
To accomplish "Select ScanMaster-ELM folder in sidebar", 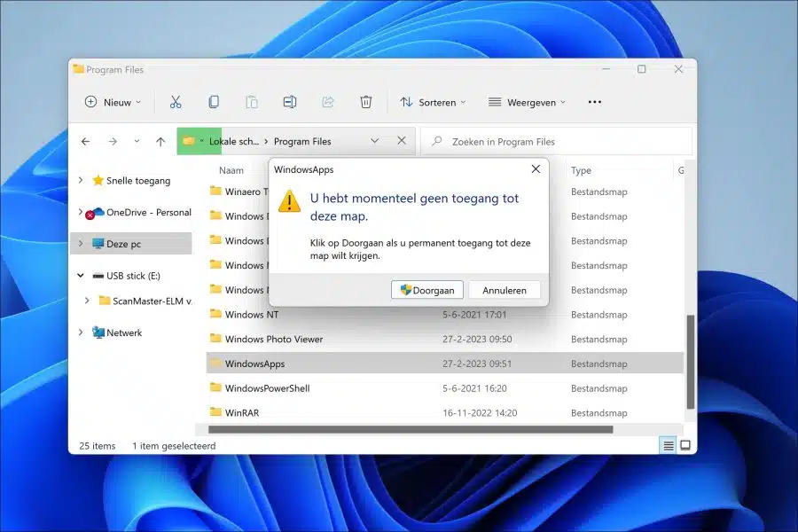I will [x=146, y=301].
